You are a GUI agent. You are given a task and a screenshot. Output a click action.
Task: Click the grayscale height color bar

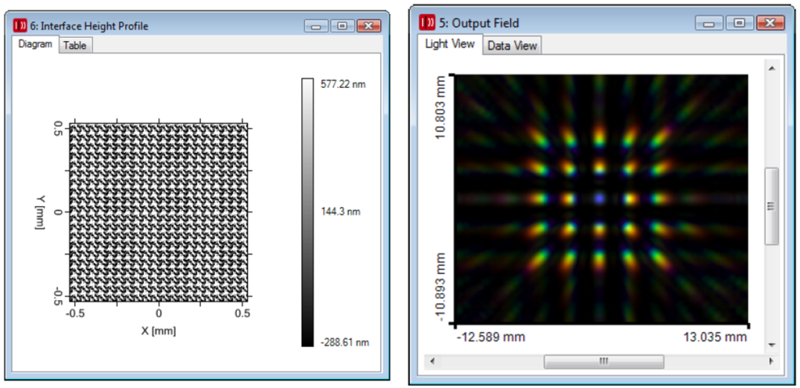click(x=308, y=212)
